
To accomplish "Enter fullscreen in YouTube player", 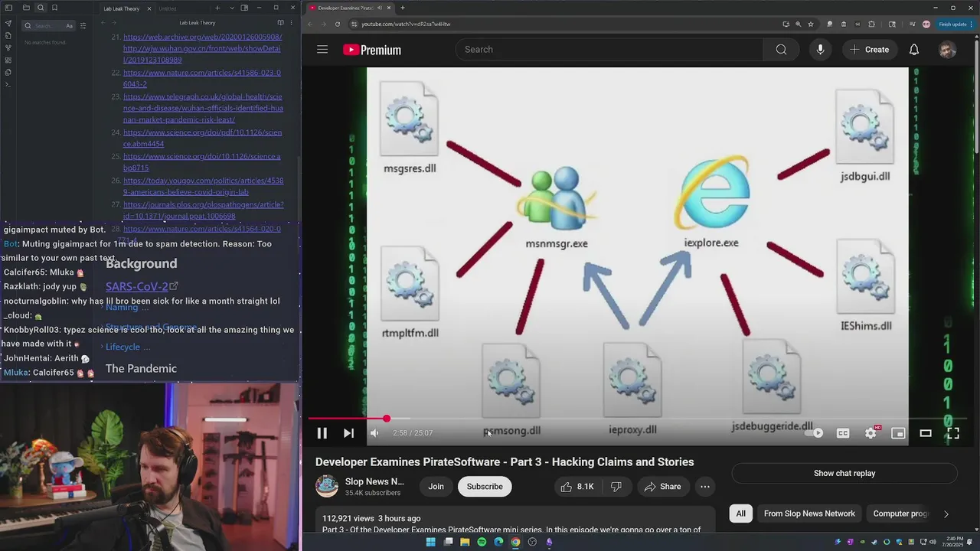I will point(953,433).
